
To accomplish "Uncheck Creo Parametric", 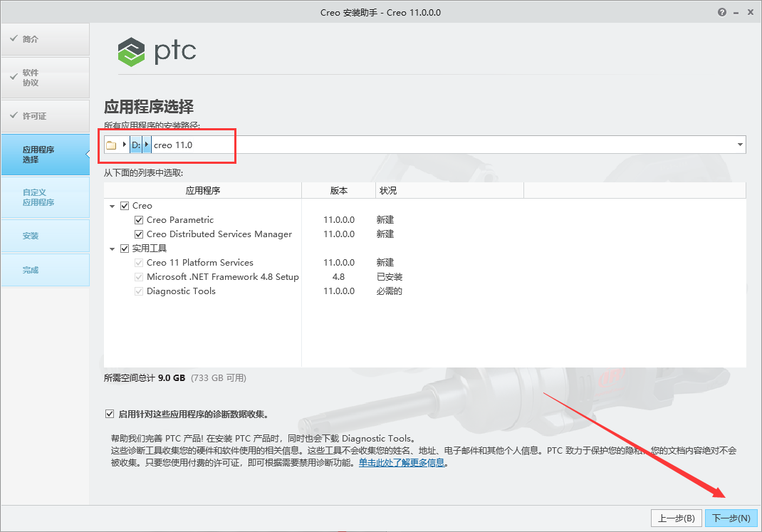I will (138, 219).
